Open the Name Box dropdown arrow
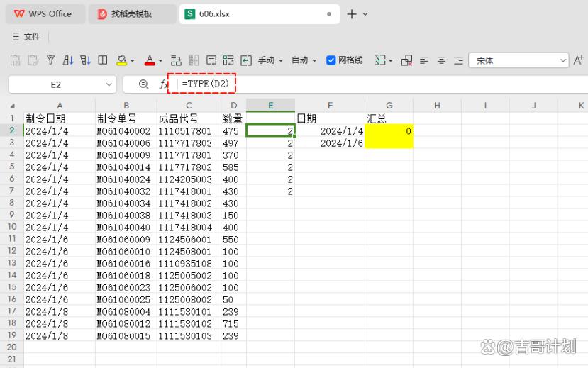Viewport: 588px width, 368px height. pyautogui.click(x=109, y=84)
